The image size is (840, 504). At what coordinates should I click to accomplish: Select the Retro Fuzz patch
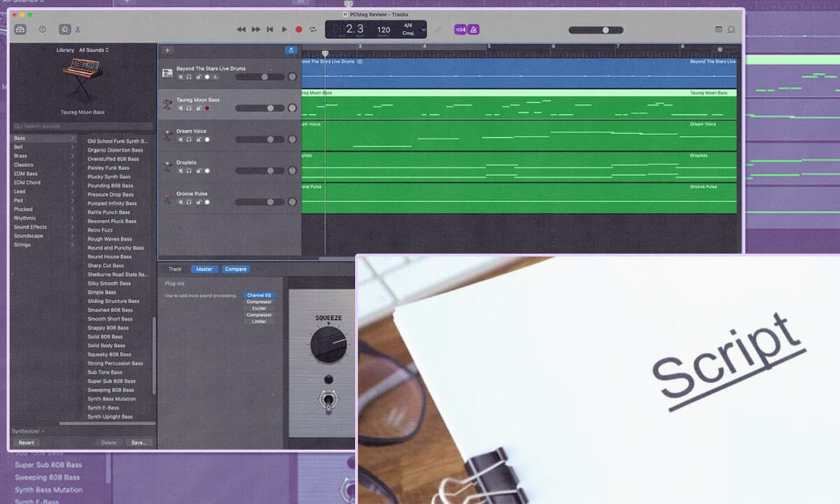click(100, 230)
